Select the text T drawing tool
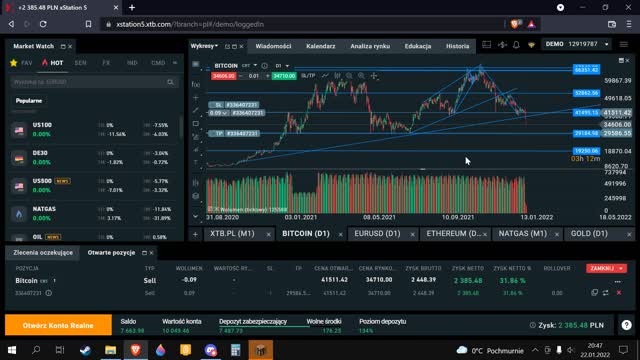This screenshot has width=640, height=360. (196, 162)
